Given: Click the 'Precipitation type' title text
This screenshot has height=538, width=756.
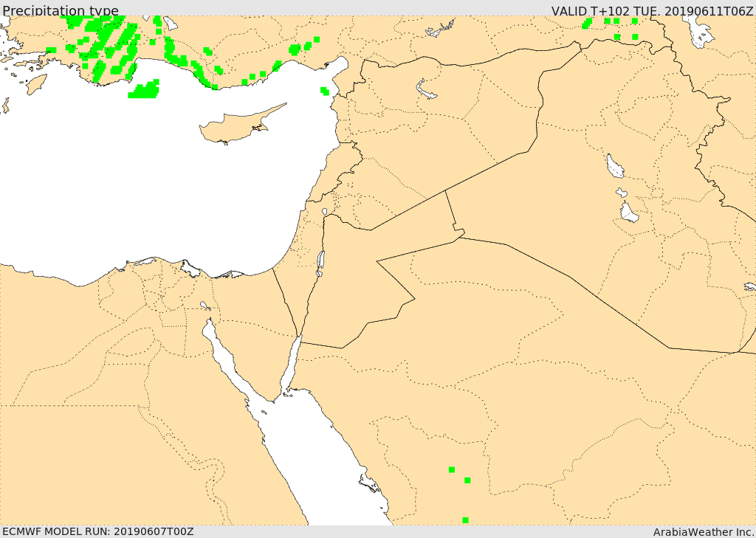Looking at the screenshot, I should coord(61,10).
